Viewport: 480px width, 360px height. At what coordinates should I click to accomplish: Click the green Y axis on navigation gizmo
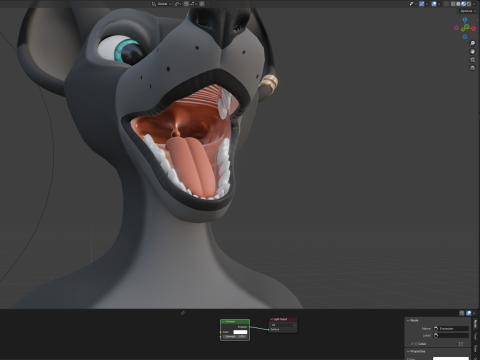click(x=463, y=29)
